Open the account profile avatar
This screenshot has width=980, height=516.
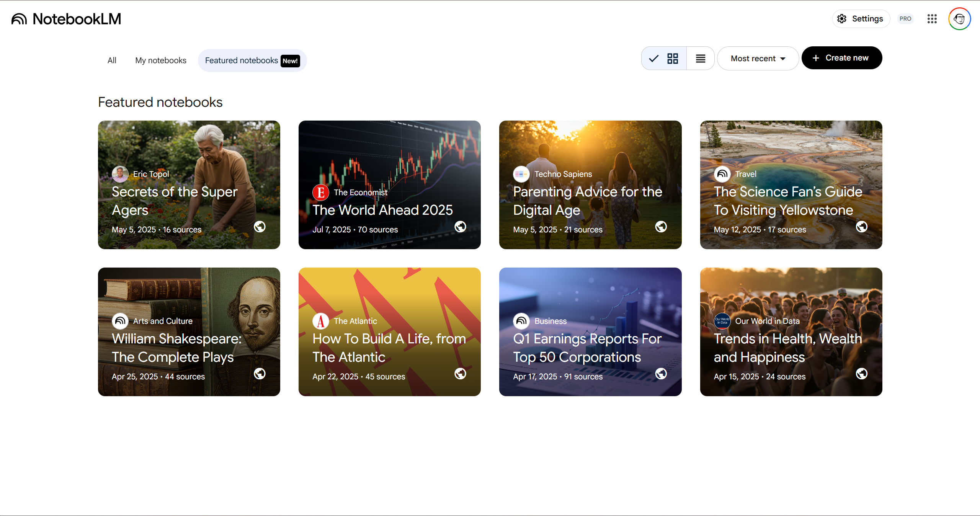pos(959,19)
